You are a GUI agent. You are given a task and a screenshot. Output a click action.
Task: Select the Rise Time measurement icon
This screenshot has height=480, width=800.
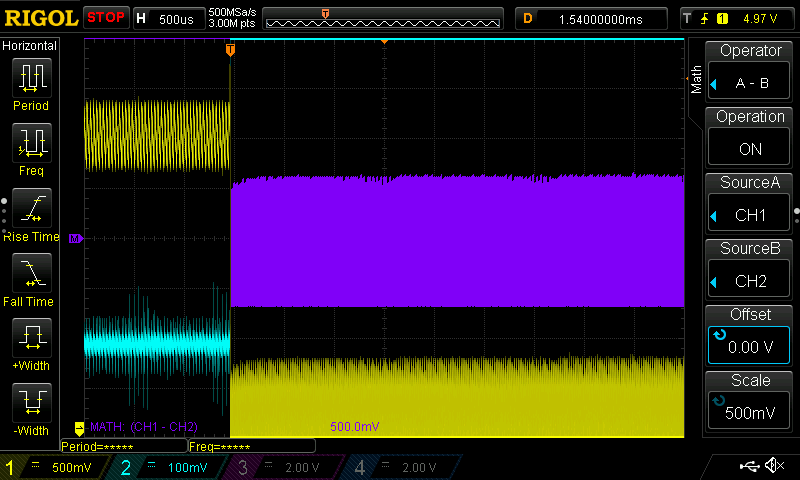pyautogui.click(x=32, y=208)
